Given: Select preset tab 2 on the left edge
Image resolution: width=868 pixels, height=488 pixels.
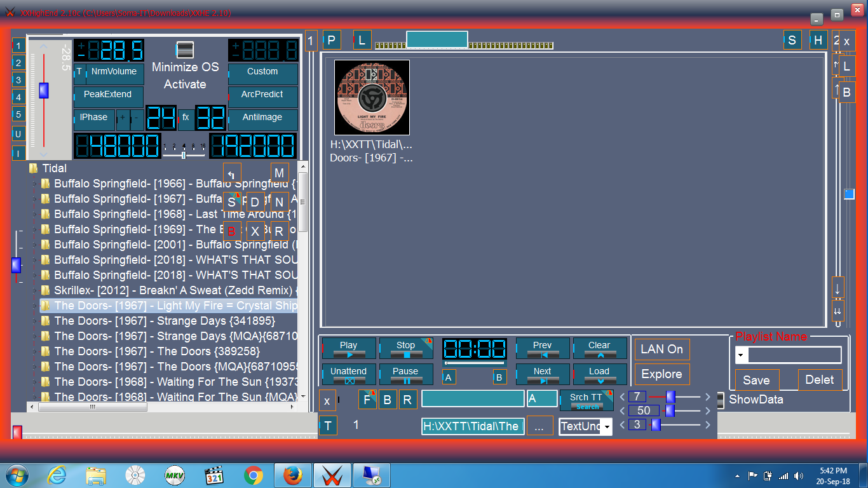Looking at the screenshot, I should point(19,63).
